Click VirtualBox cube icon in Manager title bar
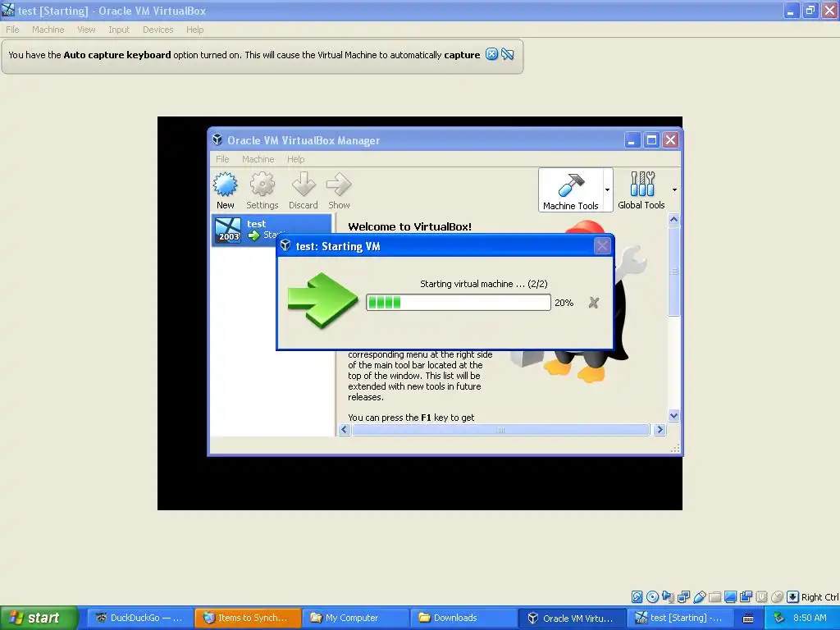The height and width of the screenshot is (630, 840). (217, 139)
